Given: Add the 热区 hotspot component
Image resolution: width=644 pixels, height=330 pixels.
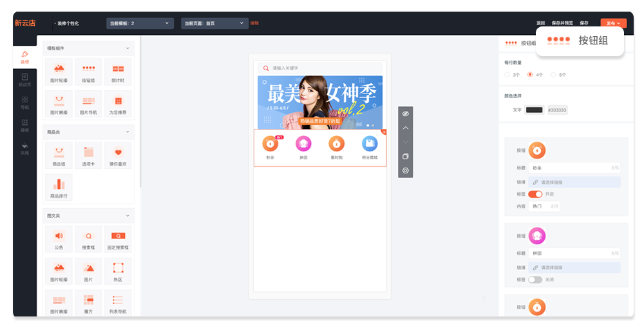Looking at the screenshot, I should [118, 270].
